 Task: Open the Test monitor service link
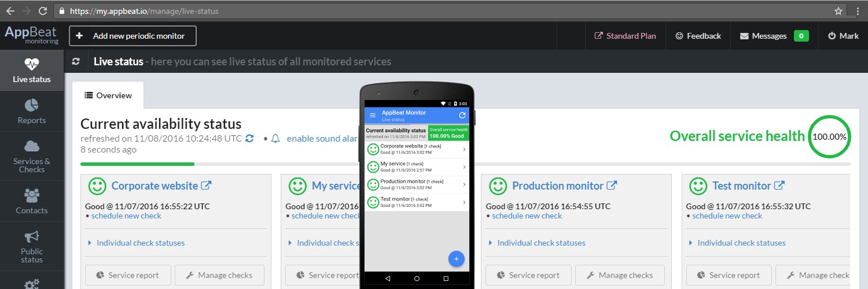[x=741, y=186]
